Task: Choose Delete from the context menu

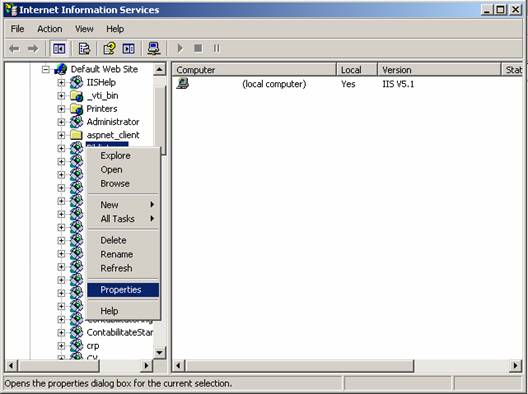Action: [123, 240]
